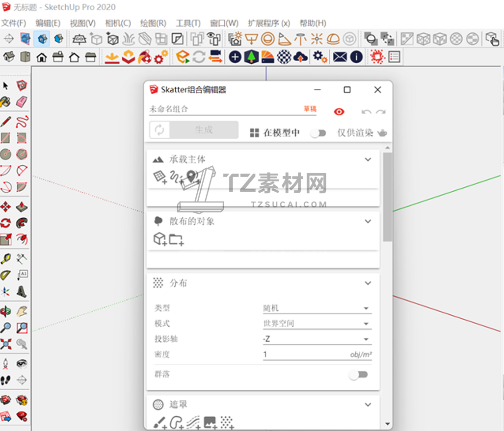504x431 pixels.
Task: Toggle 仅供渲染 render-only switch
Action: click(x=318, y=133)
